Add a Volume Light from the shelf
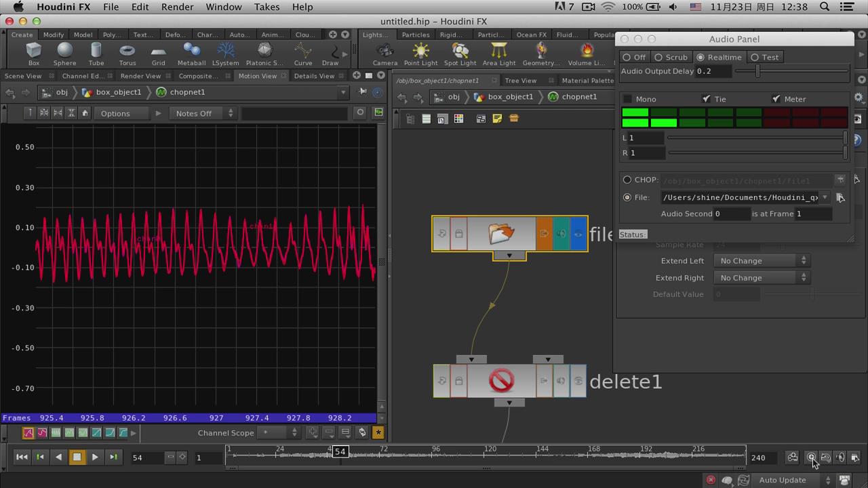This screenshot has width=868, height=488. coord(587,54)
